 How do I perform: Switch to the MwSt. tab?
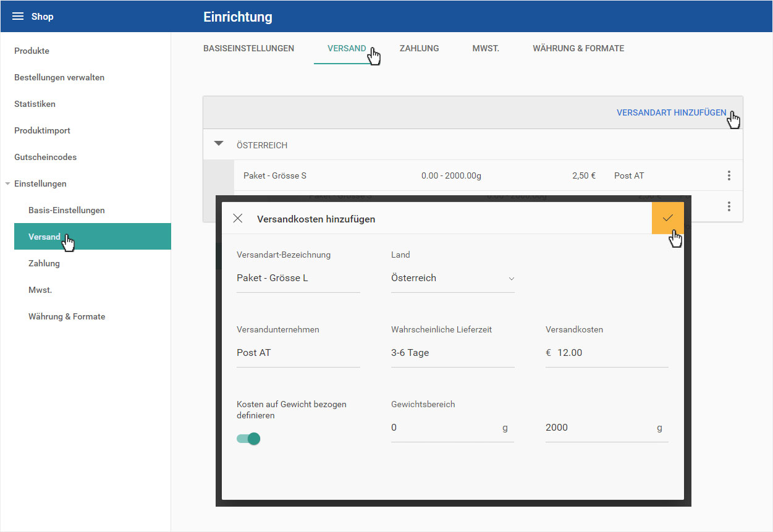point(486,48)
